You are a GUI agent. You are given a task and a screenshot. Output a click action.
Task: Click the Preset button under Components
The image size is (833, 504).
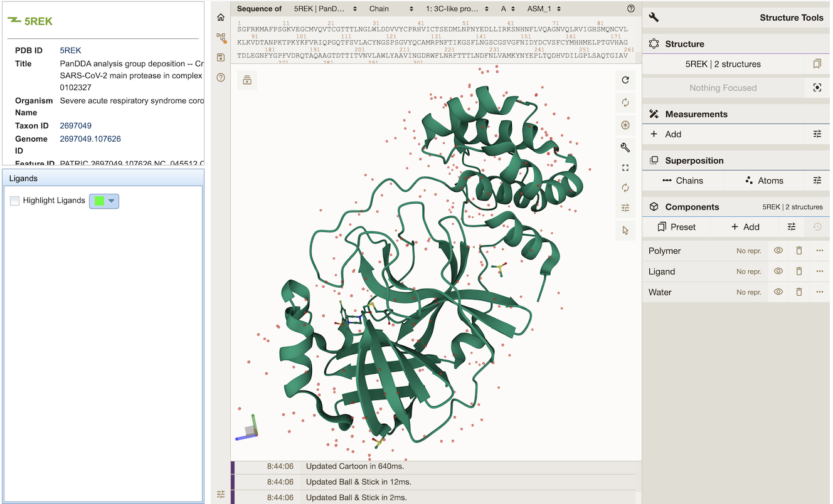click(x=677, y=227)
